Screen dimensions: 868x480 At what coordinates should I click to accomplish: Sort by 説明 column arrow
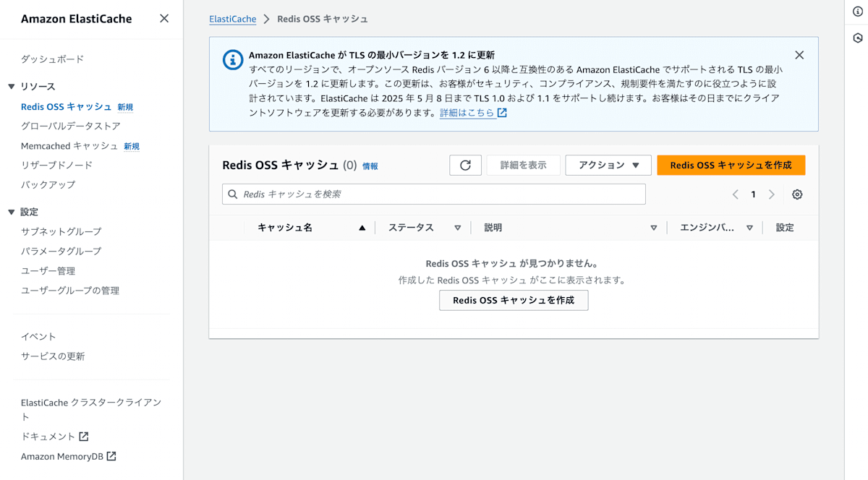[x=654, y=228]
